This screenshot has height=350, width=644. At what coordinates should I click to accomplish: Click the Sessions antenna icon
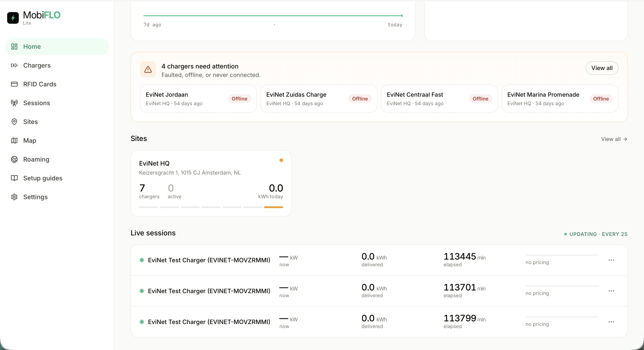point(14,103)
